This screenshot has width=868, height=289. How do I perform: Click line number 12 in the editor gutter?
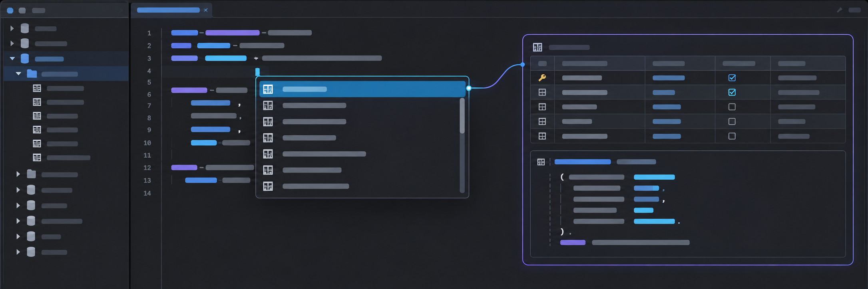147,168
